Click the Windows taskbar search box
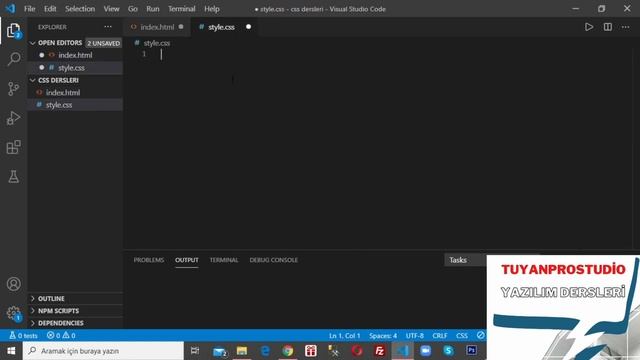The height and width of the screenshot is (360, 640). tap(103, 351)
